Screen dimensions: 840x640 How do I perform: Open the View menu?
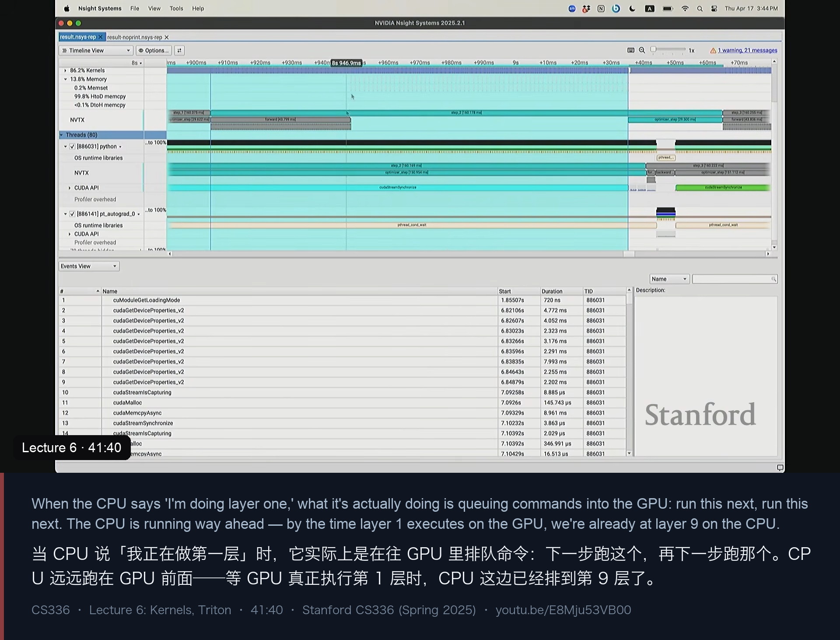click(154, 8)
